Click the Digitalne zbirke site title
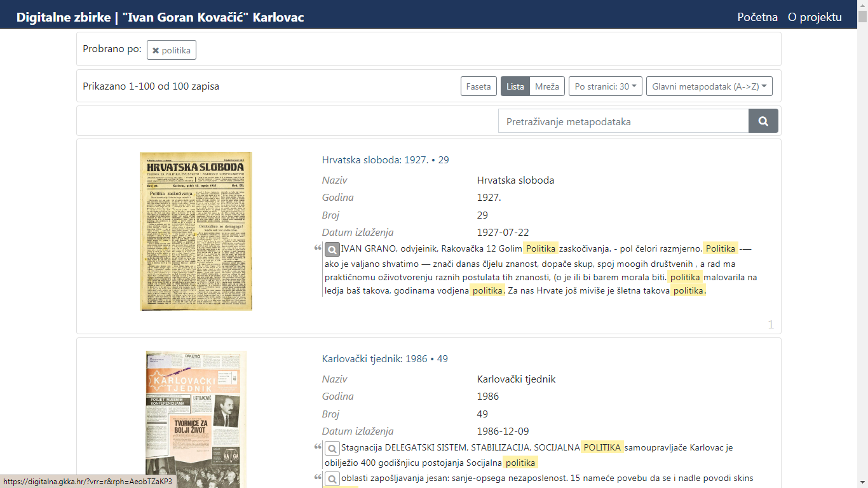This screenshot has height=488, width=868. click(159, 17)
